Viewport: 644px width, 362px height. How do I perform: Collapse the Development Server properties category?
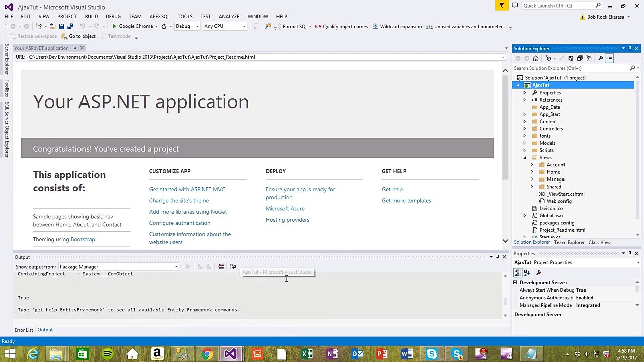point(515,283)
